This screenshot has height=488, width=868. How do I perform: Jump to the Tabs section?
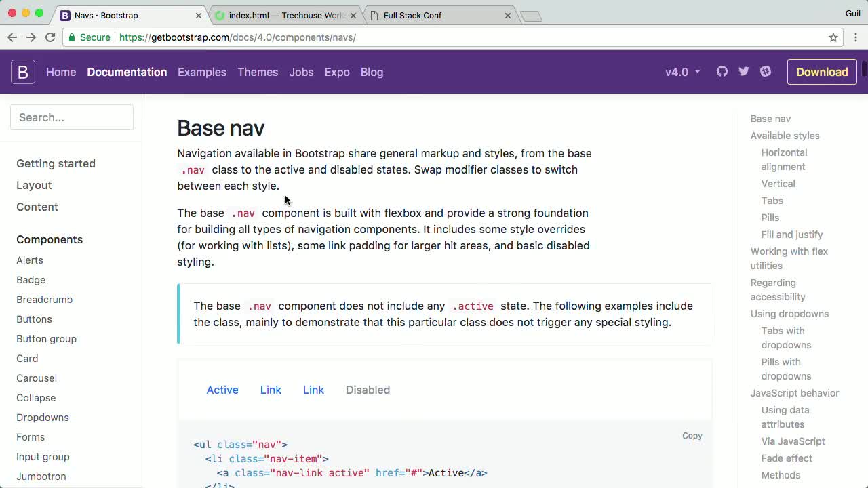pyautogui.click(x=772, y=201)
